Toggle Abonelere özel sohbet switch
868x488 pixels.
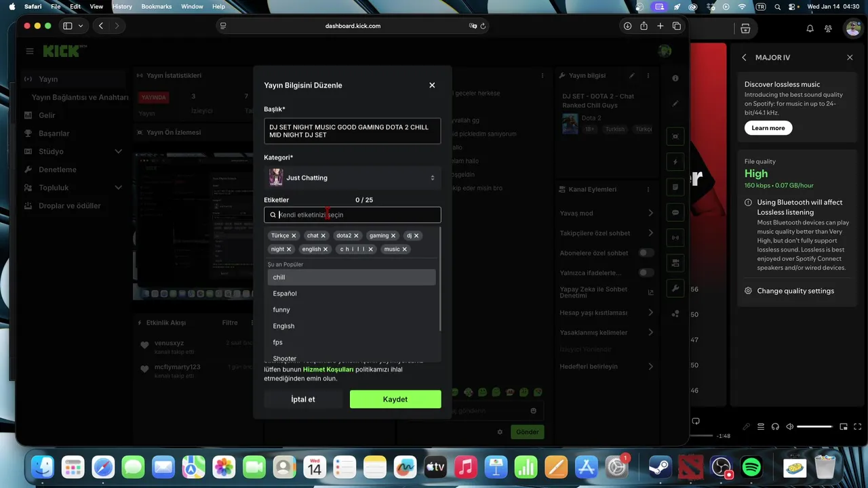click(646, 253)
